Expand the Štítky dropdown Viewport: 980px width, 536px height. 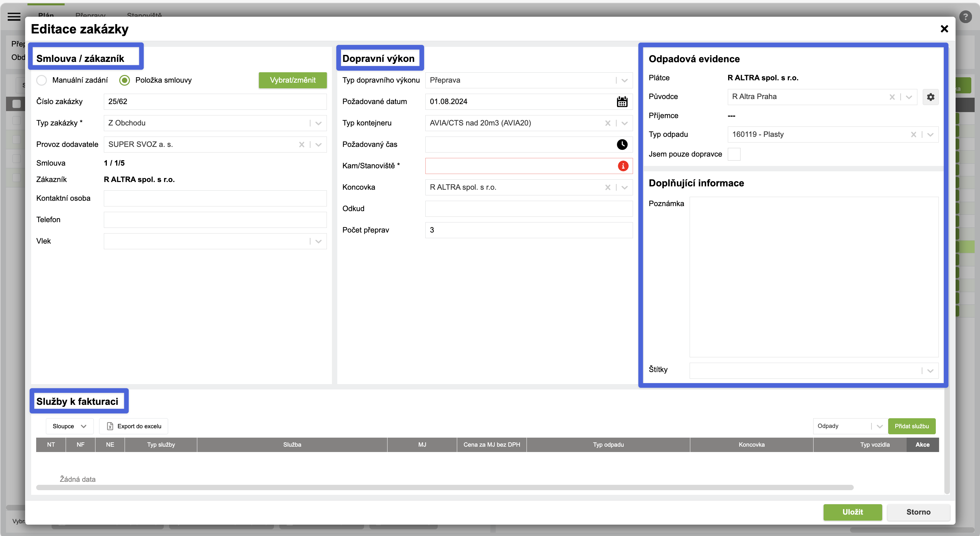pyautogui.click(x=930, y=371)
